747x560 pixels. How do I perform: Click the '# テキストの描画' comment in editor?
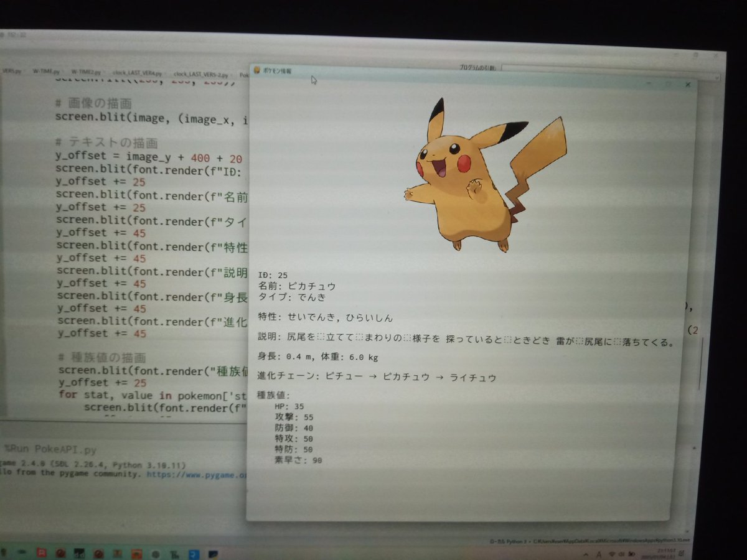click(x=106, y=142)
